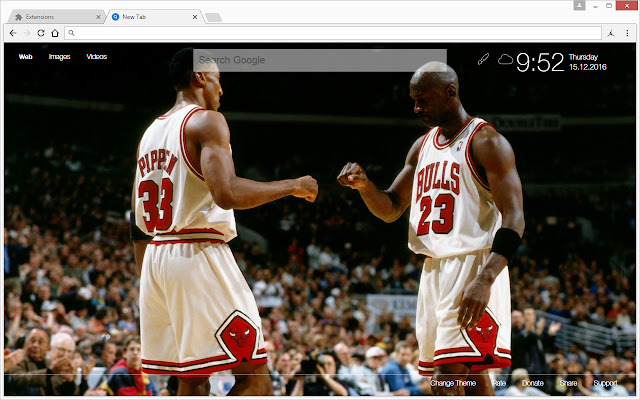Maximize the browser window

(x=609, y=5)
